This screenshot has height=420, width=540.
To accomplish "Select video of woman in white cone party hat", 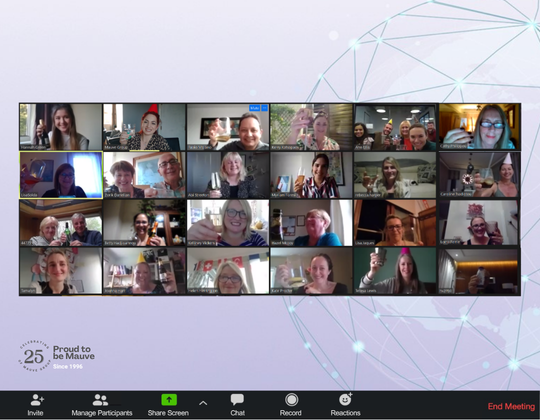I will (x=479, y=175).
